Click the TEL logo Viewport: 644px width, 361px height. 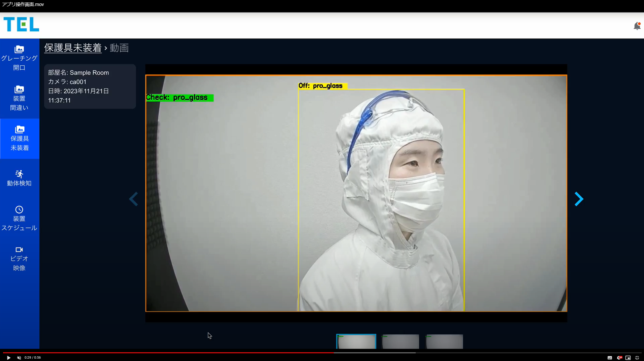[x=21, y=24]
